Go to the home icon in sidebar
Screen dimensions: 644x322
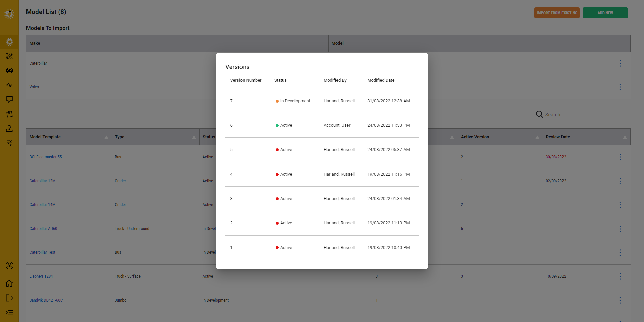click(9, 283)
